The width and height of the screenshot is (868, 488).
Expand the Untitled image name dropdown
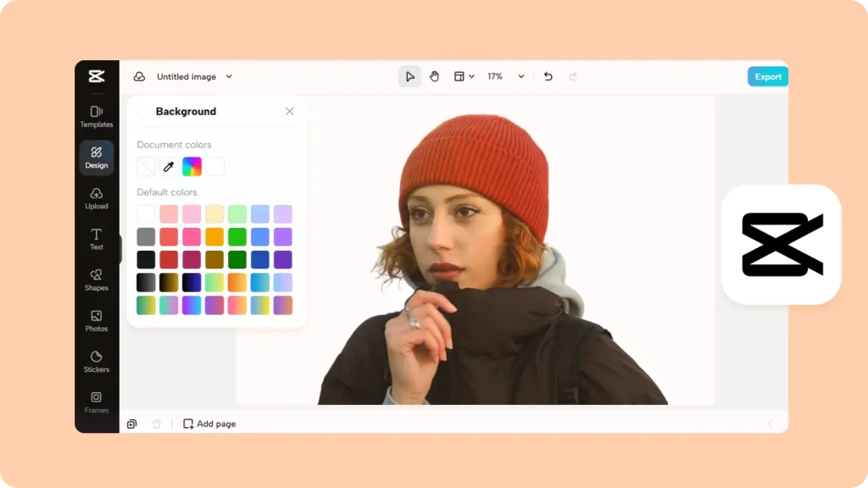228,76
